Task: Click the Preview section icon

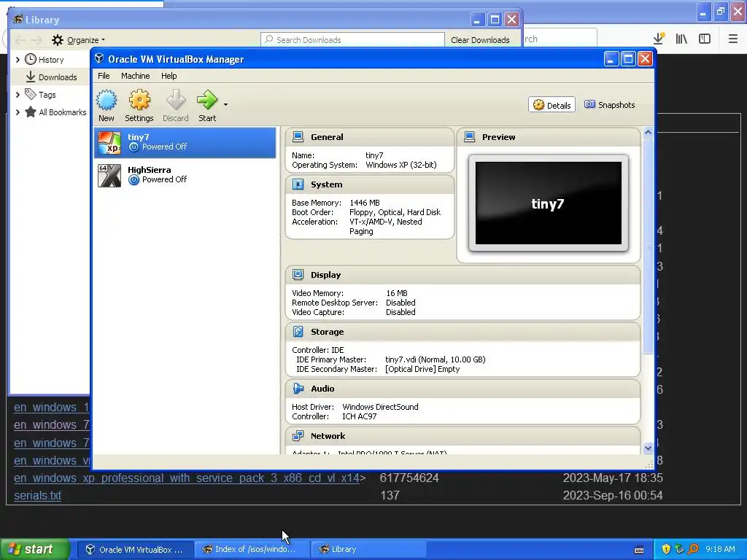Action: click(x=469, y=137)
